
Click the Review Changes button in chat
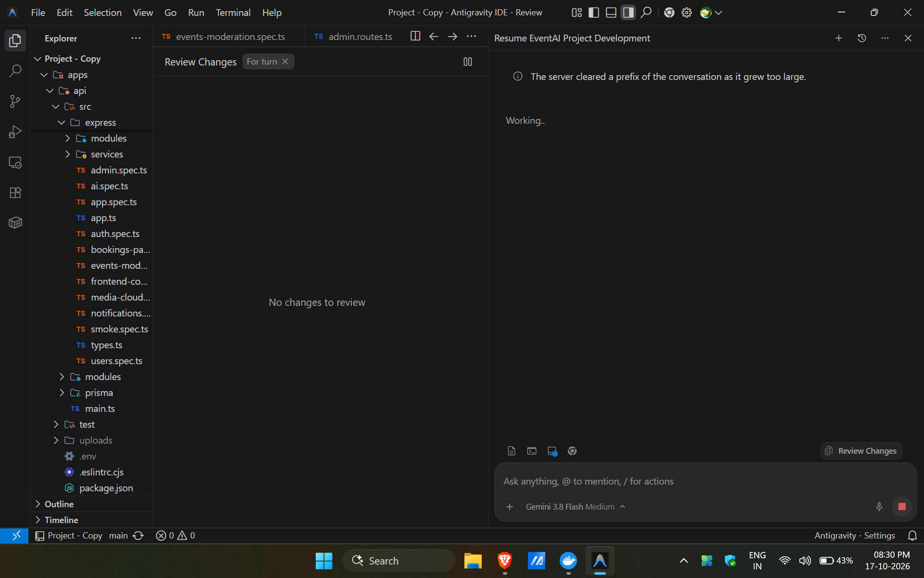pyautogui.click(x=861, y=451)
